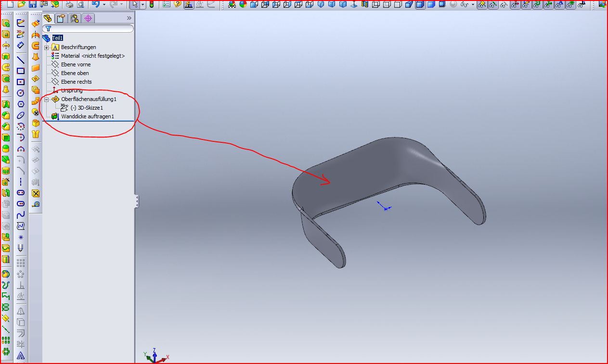The height and width of the screenshot is (364, 608).
Task: Open a file with the folder icon
Action: pos(21,4)
